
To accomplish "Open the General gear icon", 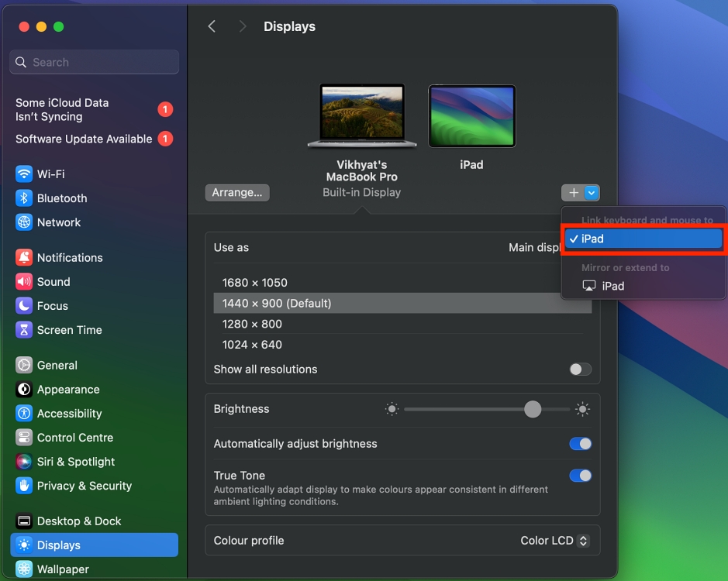I will tap(24, 365).
